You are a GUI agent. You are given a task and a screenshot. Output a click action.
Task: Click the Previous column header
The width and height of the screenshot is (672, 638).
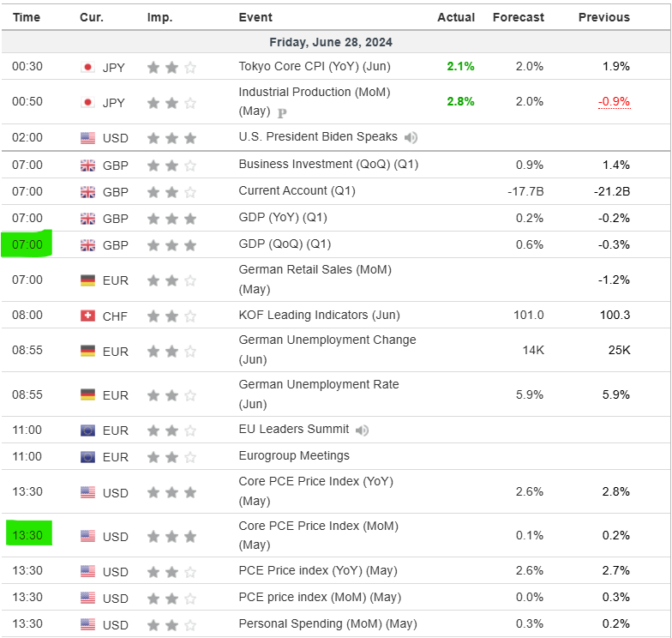pyautogui.click(x=604, y=17)
